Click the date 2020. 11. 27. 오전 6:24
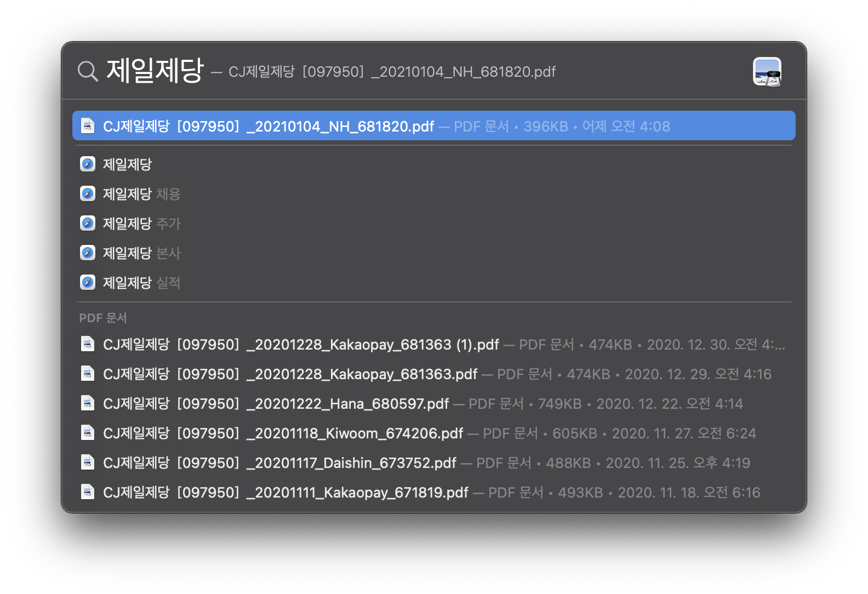 tap(684, 433)
